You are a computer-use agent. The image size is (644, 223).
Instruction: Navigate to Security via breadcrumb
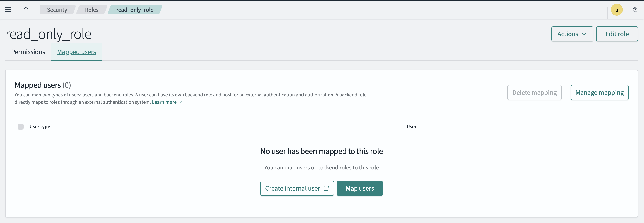pyautogui.click(x=57, y=10)
